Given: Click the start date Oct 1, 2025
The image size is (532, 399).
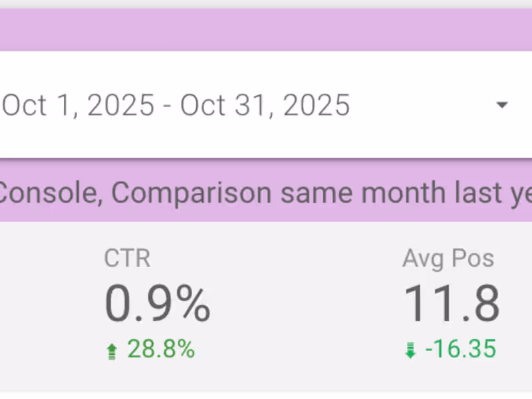Looking at the screenshot, I should 77,105.
